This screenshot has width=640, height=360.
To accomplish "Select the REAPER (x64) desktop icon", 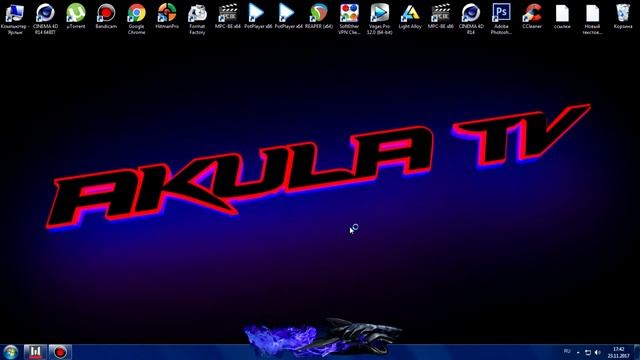I will coord(319,16).
